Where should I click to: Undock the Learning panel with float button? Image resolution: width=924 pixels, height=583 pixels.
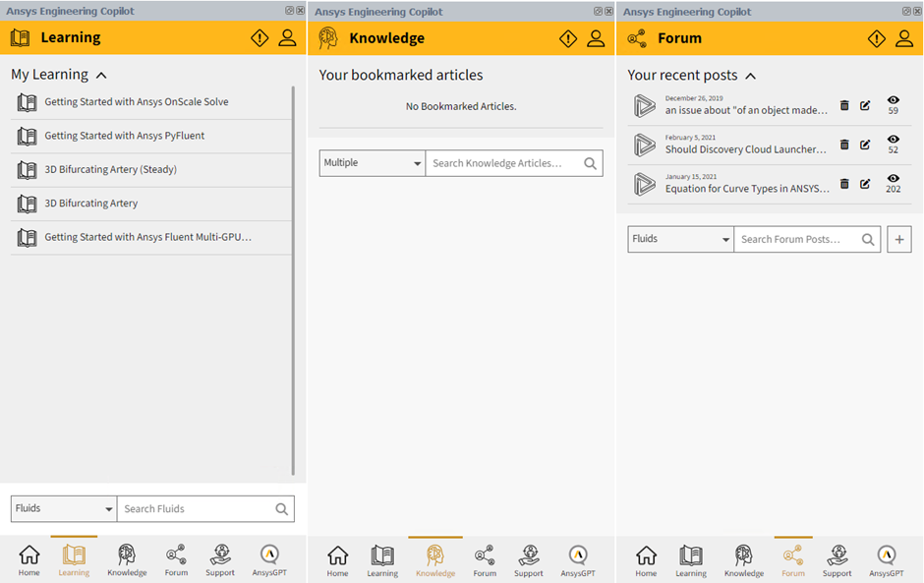tap(289, 11)
